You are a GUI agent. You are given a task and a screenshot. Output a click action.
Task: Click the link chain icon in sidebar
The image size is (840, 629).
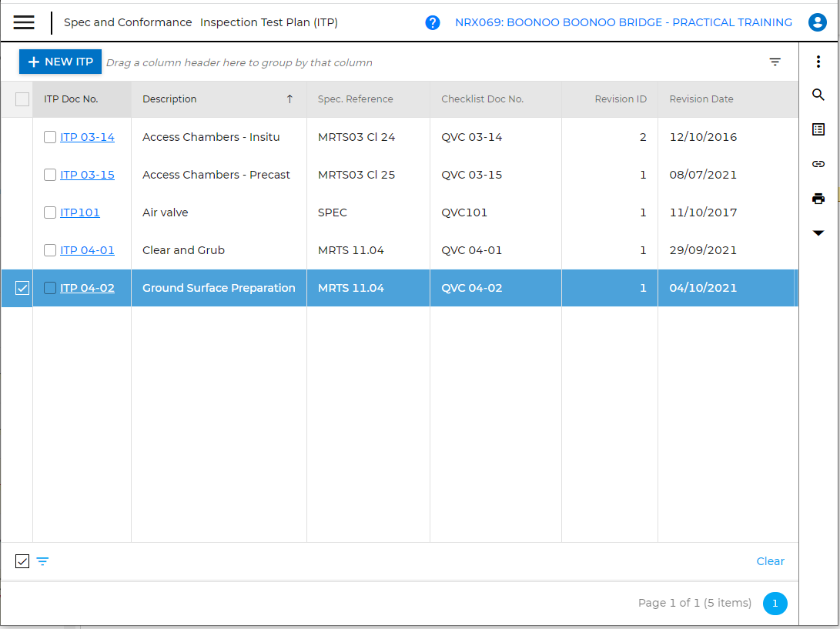tap(818, 164)
